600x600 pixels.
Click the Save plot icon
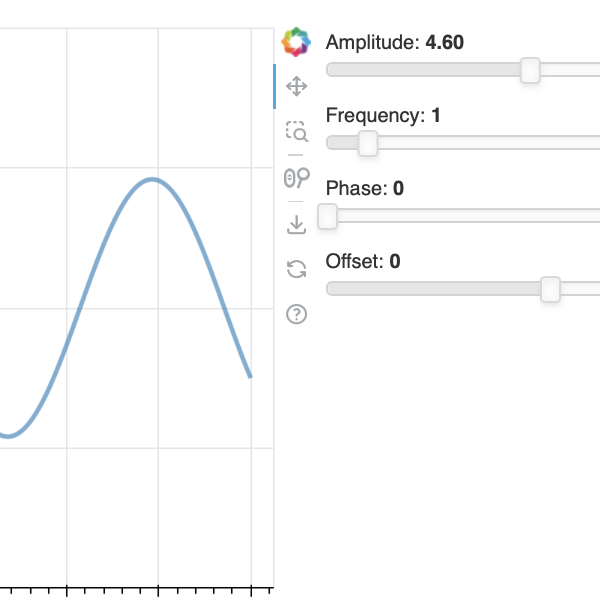point(296,224)
